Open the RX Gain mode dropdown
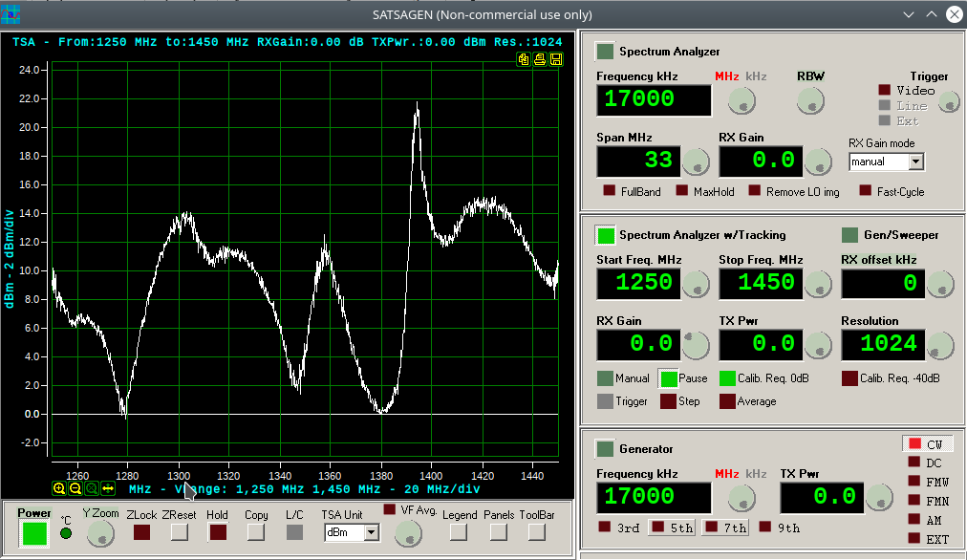Image resolution: width=967 pixels, height=560 pixels. (x=915, y=162)
